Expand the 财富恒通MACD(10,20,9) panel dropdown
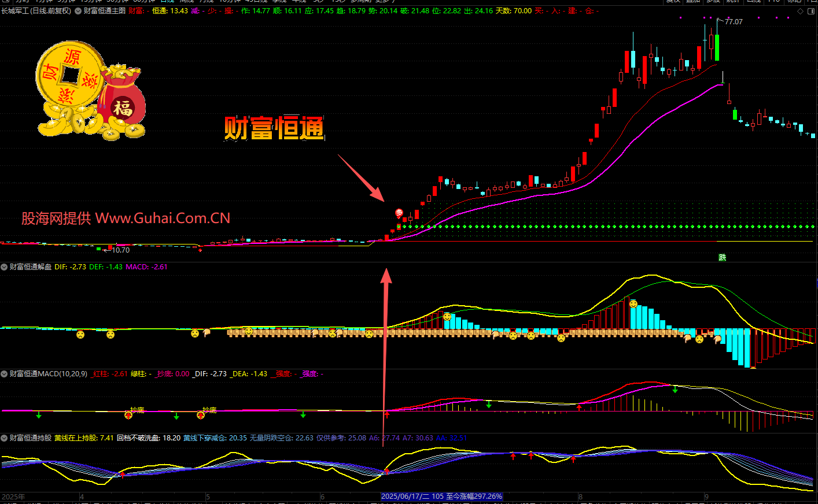The image size is (818, 504). click(x=4, y=374)
